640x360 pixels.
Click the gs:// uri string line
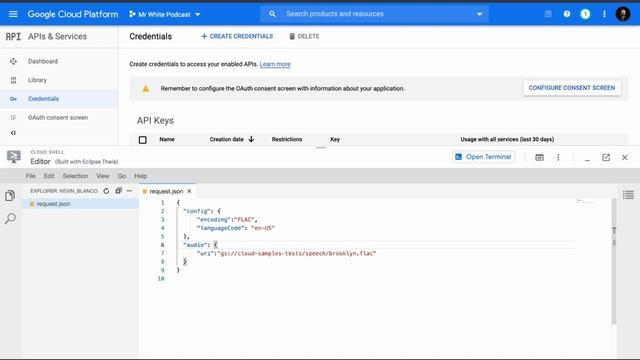286,253
